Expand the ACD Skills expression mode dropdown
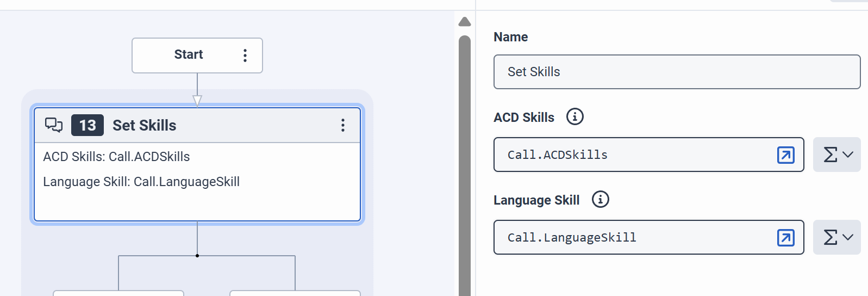Viewport: 868px width, 296px height. pos(836,155)
